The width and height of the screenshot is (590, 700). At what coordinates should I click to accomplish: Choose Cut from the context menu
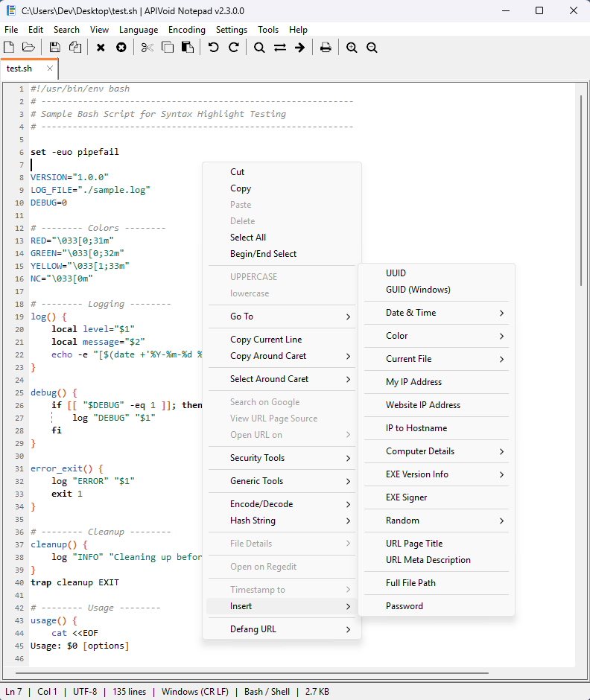pos(282,172)
